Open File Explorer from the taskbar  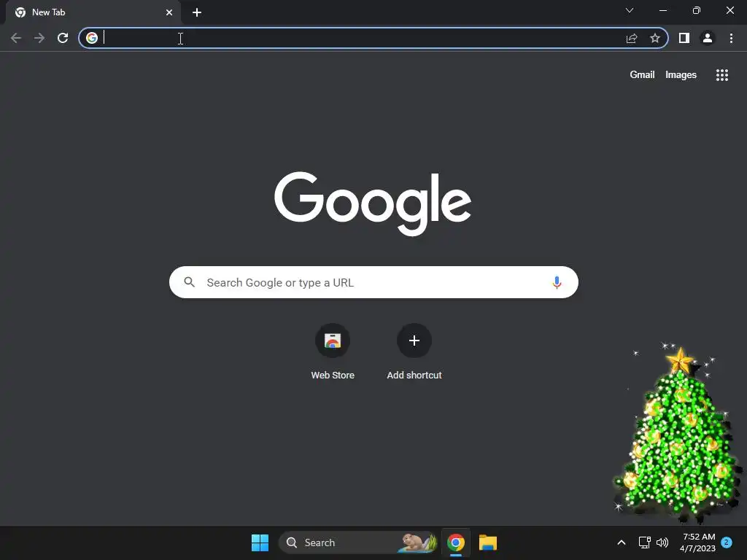click(488, 542)
